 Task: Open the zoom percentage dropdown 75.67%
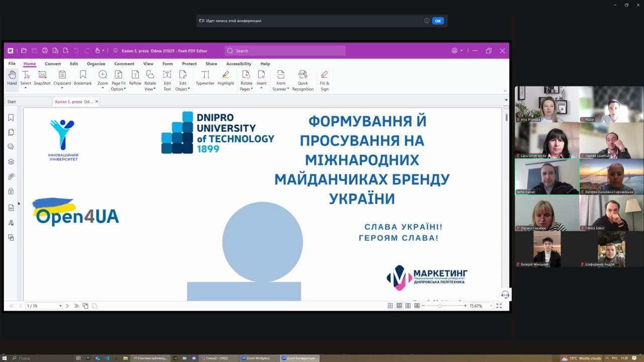(x=491, y=306)
